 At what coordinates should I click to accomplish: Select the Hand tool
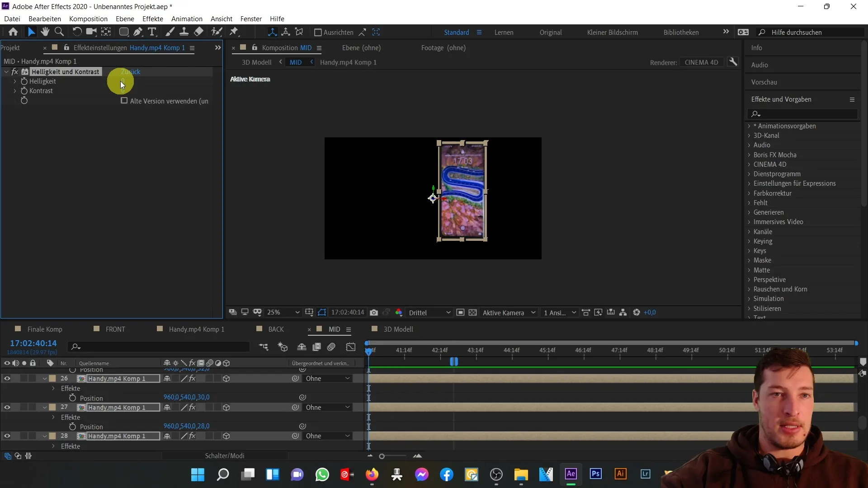tap(45, 32)
